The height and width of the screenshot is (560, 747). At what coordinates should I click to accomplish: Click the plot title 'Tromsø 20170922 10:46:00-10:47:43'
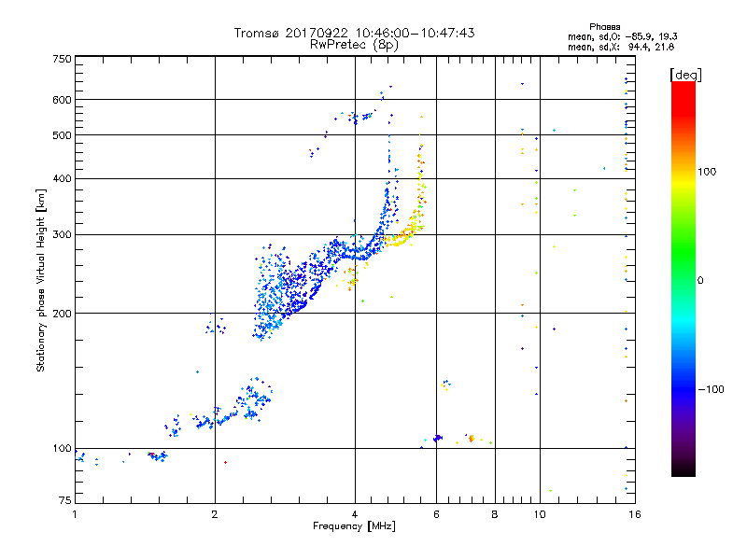click(x=354, y=33)
